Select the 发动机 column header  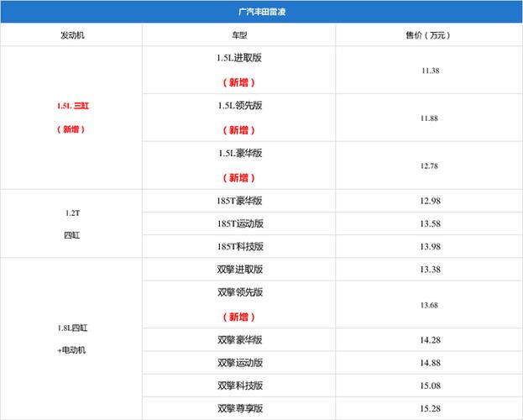(x=72, y=35)
